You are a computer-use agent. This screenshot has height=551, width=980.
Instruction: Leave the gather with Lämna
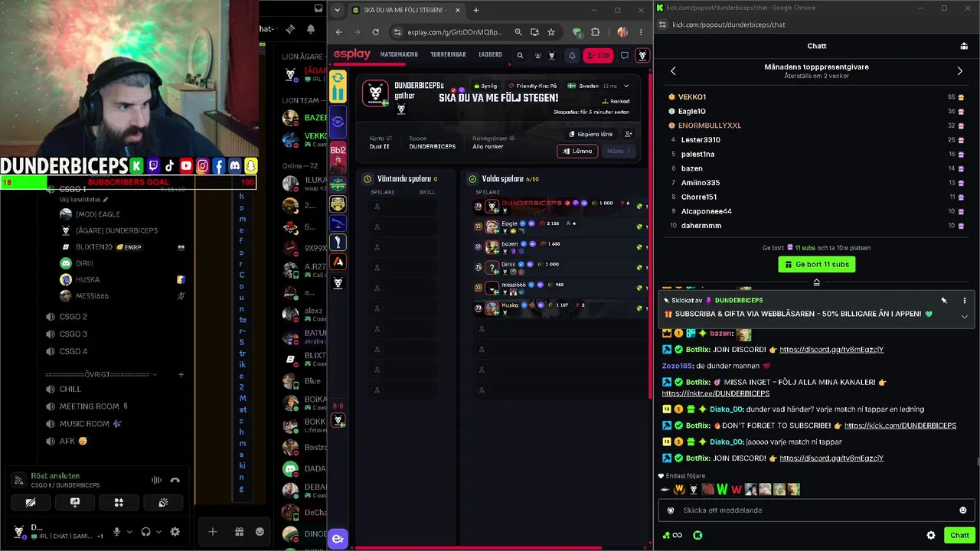(577, 151)
